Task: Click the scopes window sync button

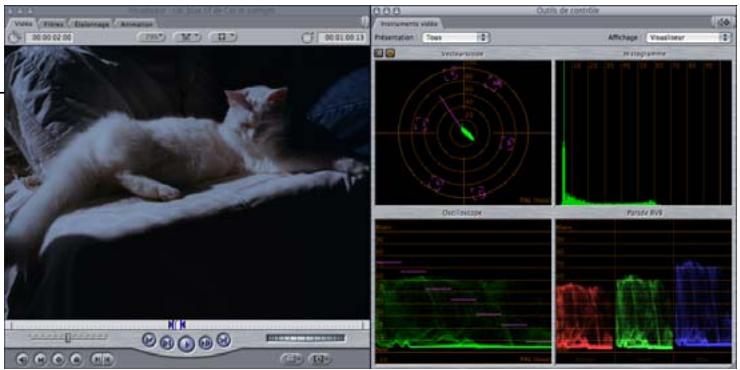Action: click(723, 22)
